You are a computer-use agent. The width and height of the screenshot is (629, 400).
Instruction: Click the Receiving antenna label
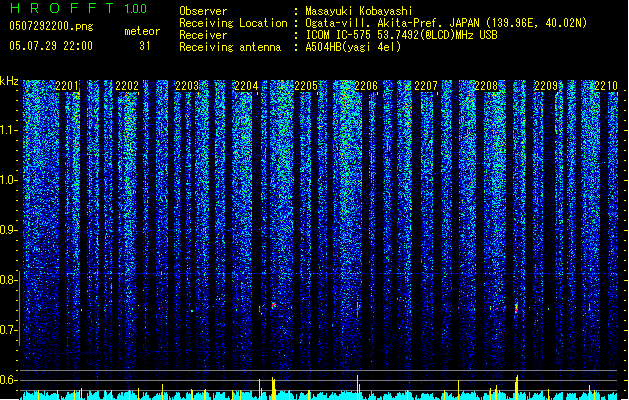pyautogui.click(x=230, y=47)
